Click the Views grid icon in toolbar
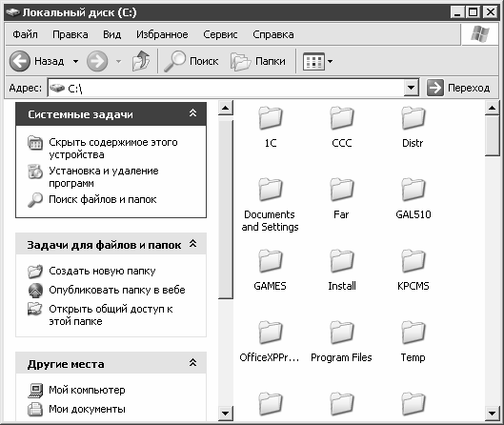This screenshot has width=504, height=425. point(313,61)
